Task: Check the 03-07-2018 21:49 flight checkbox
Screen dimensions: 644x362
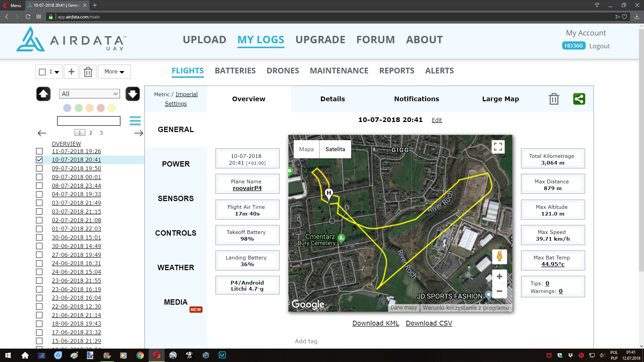Action: pos(39,203)
